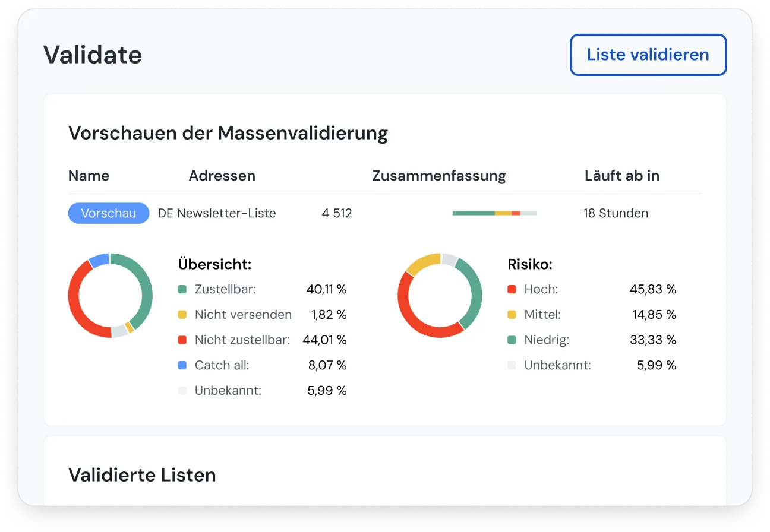Open the Validate page title menu
The height and width of the screenshot is (532, 770).
tap(93, 55)
